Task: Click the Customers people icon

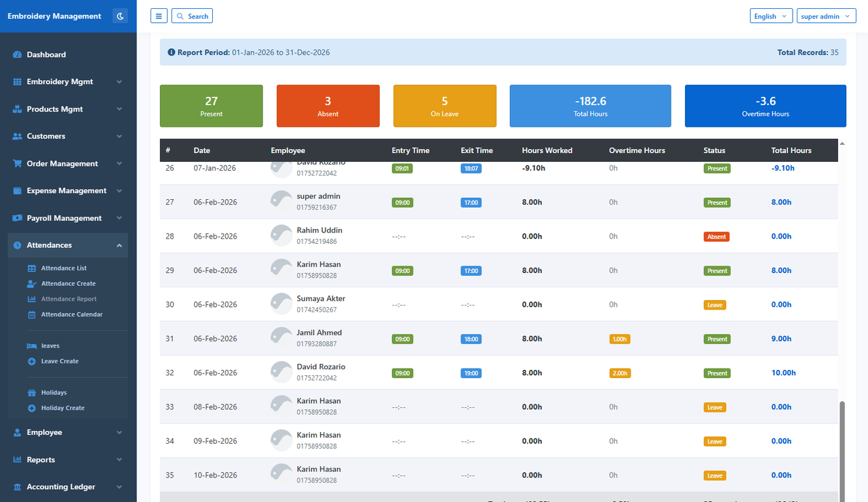Action: 18,136
